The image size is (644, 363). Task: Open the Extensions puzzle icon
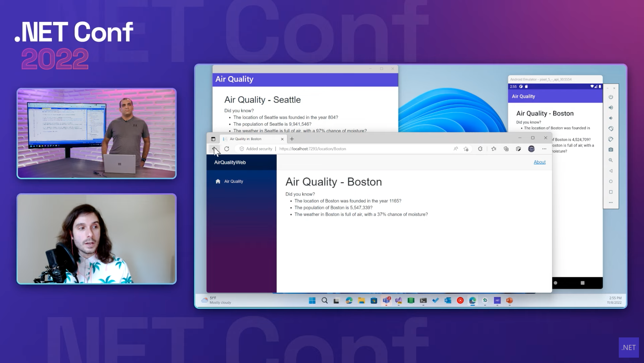click(480, 149)
